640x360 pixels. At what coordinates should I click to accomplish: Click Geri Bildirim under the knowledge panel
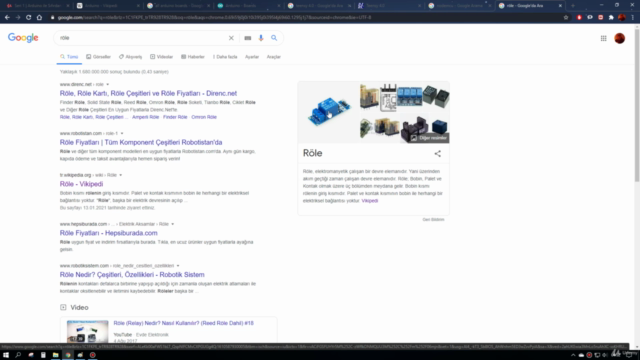coord(433,220)
